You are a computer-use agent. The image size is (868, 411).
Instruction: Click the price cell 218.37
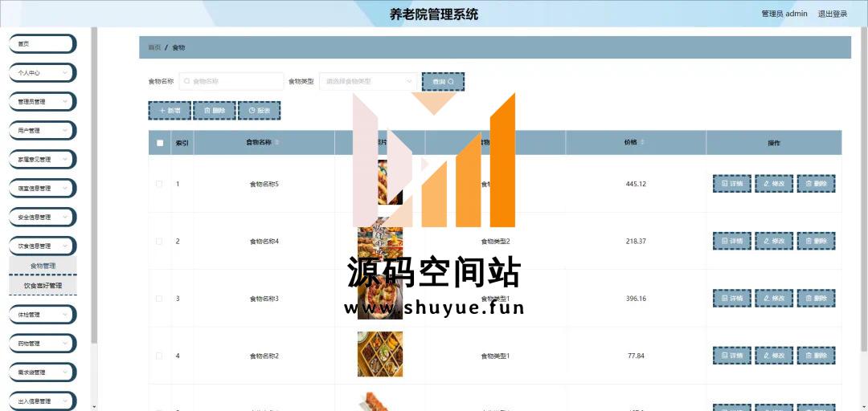click(x=636, y=241)
